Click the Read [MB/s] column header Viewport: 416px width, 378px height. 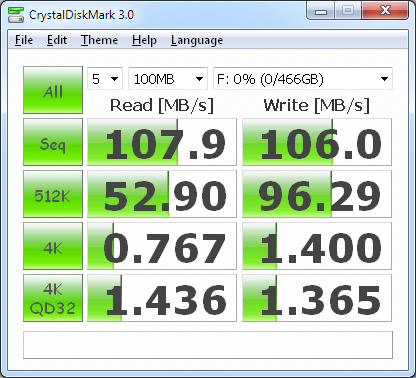coord(162,106)
